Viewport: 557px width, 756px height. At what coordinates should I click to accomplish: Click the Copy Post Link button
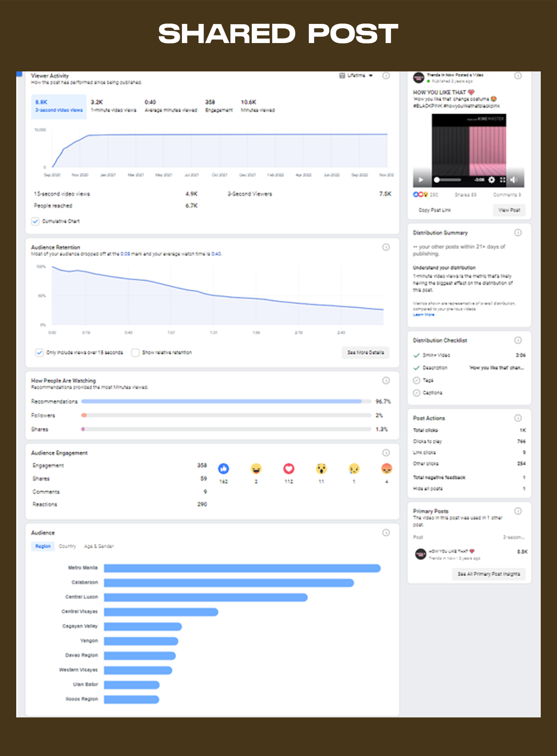click(435, 210)
